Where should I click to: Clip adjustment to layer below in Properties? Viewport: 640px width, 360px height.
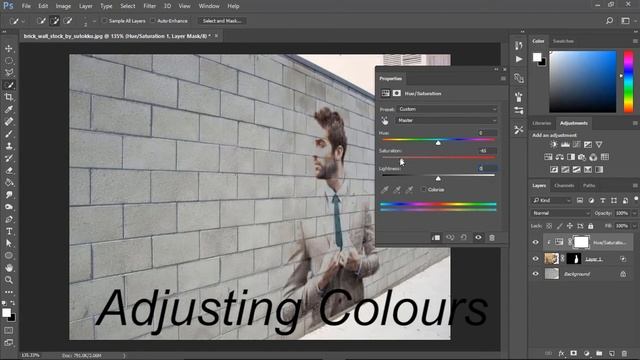(436, 238)
